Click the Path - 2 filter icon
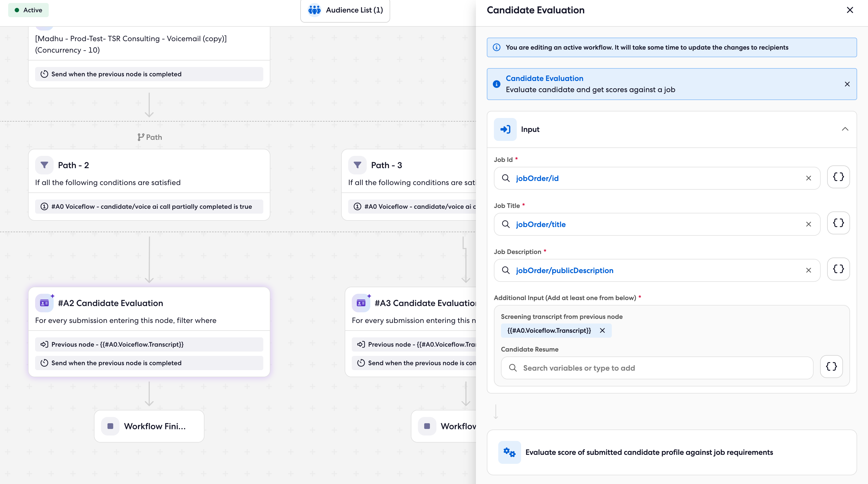Viewport: 868px width, 484px height. click(44, 165)
